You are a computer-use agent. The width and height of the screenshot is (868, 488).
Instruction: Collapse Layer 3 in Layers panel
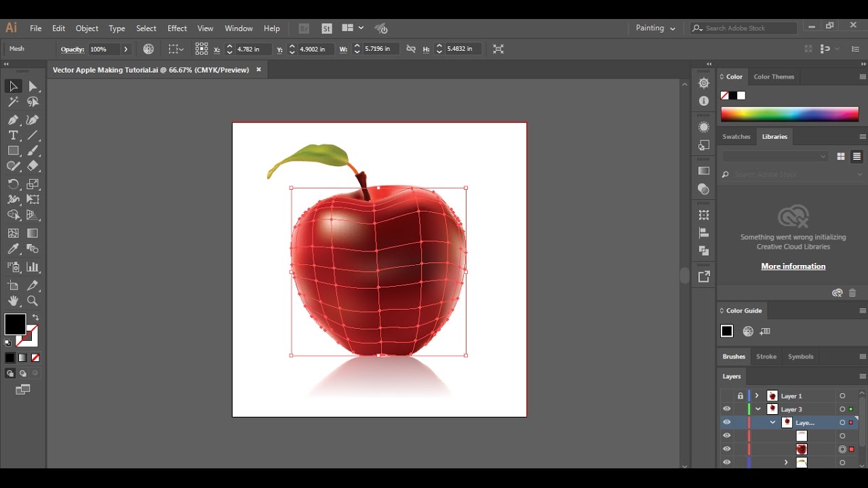tap(757, 409)
